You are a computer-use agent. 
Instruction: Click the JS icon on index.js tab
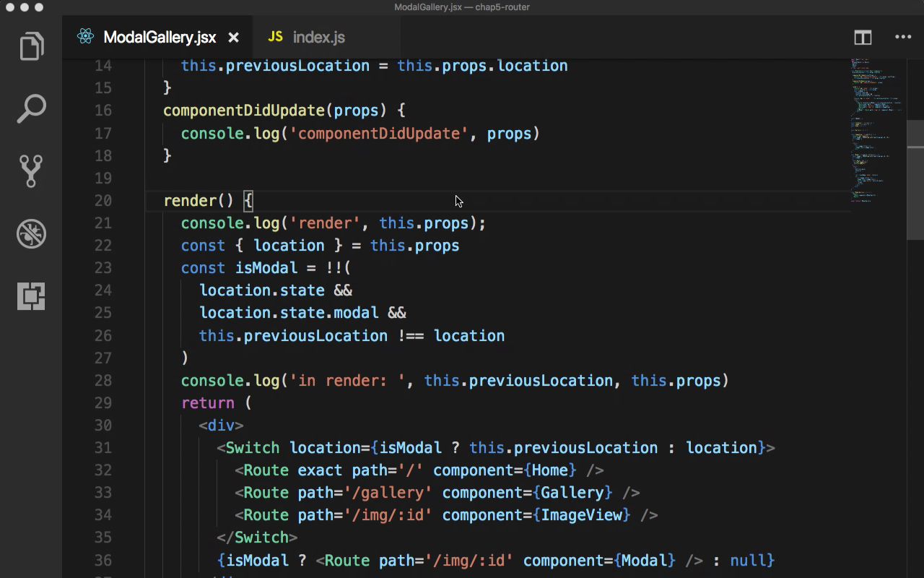click(x=275, y=37)
